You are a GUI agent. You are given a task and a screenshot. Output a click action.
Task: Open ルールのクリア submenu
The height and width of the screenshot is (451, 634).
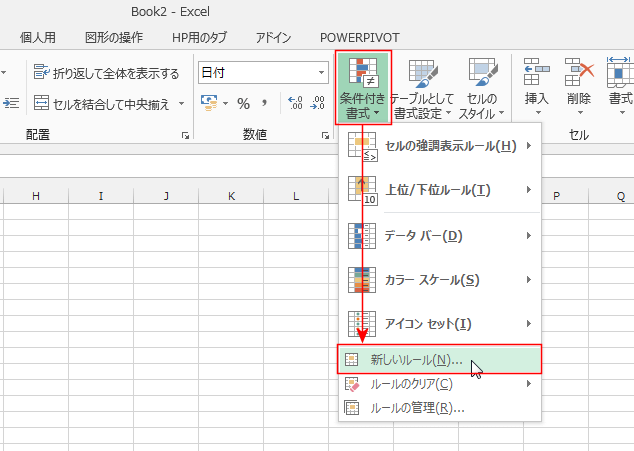(440, 384)
